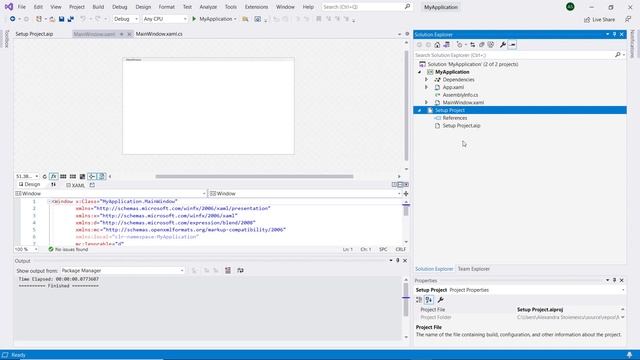
Task: Click the Sync with Active Document icon in Solution Explorer
Action: [x=473, y=45]
